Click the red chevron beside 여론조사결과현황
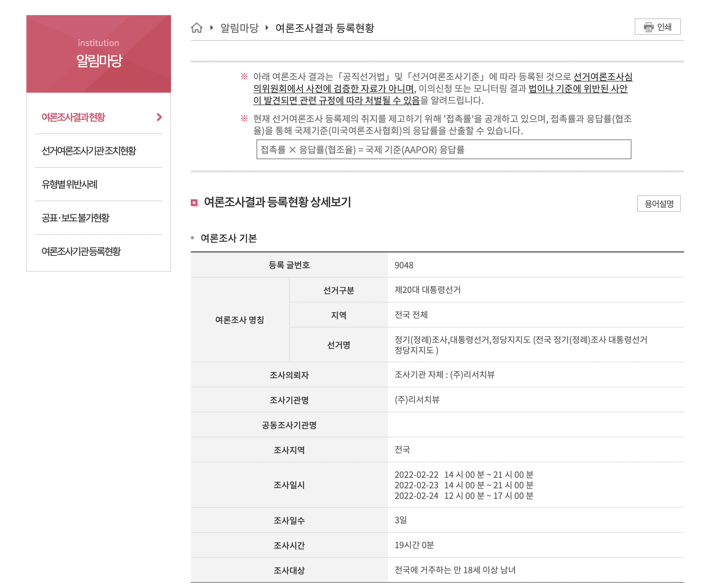Image resolution: width=713 pixels, height=588 pixels. 159,117
